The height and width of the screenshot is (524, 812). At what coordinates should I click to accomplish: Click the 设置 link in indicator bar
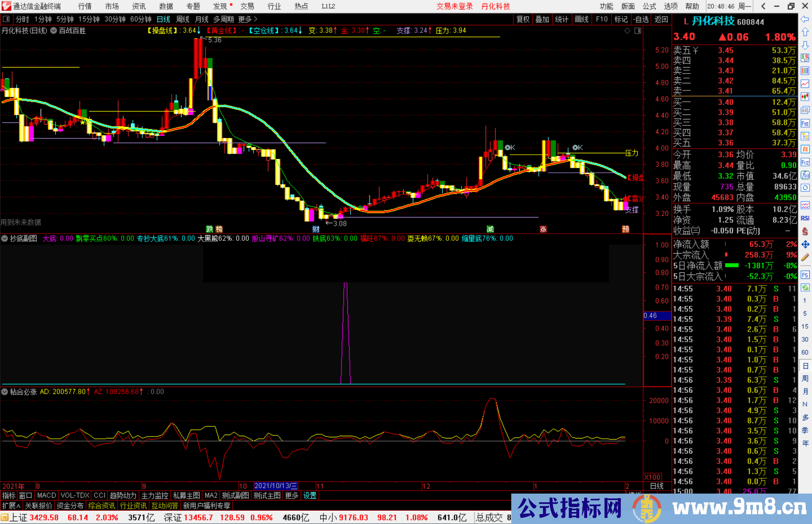coord(310,495)
